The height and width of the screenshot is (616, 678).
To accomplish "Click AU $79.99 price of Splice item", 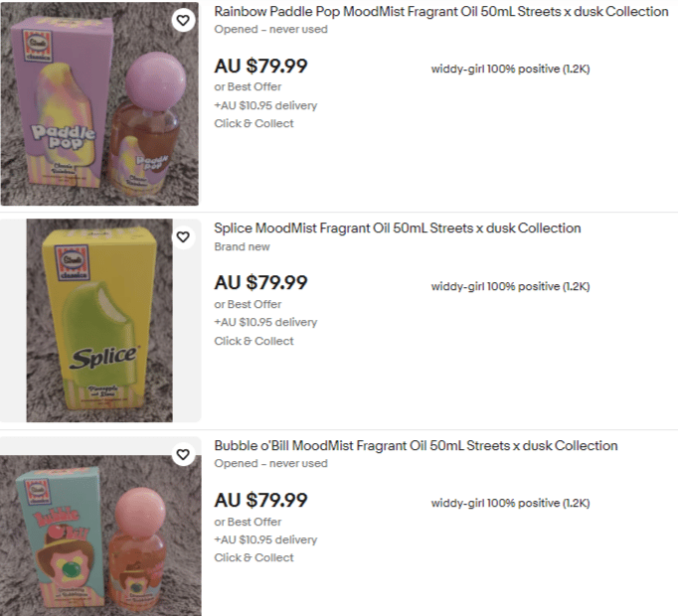I will (x=260, y=283).
